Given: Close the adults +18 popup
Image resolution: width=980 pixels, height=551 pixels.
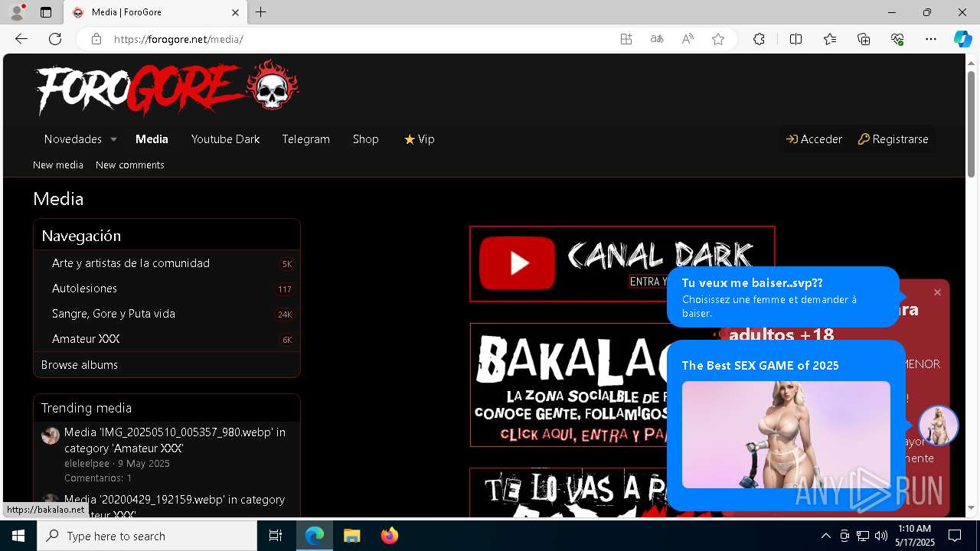Looking at the screenshot, I should click(937, 292).
